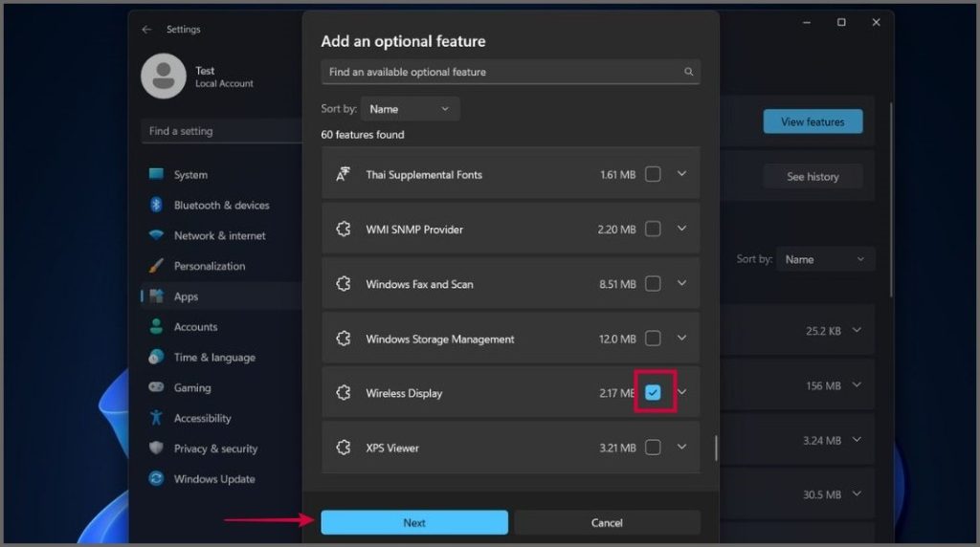This screenshot has height=547, width=980.
Task: Click the XPS Viewer feature icon
Action: coord(344,448)
